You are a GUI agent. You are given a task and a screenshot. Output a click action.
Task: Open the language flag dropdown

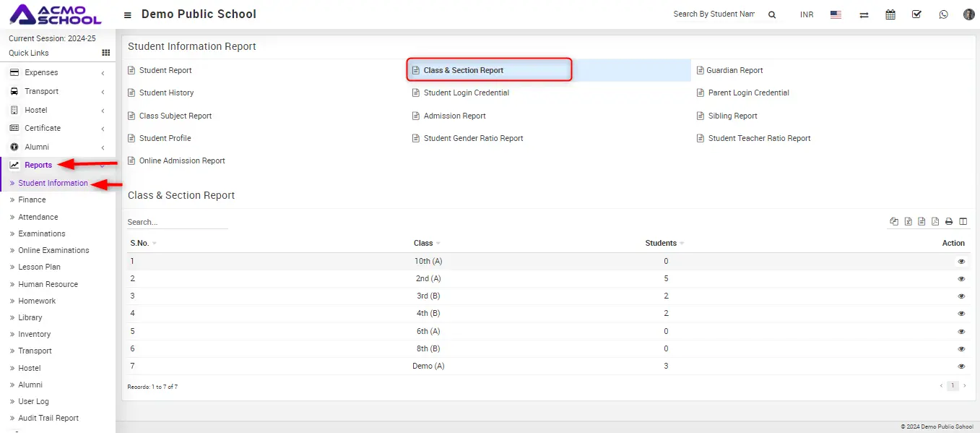836,14
